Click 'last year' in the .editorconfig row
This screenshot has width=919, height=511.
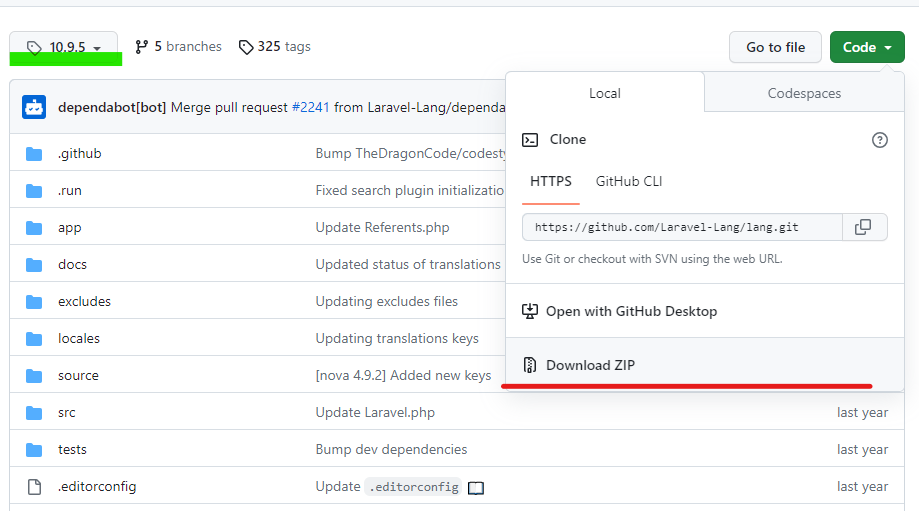coord(862,486)
